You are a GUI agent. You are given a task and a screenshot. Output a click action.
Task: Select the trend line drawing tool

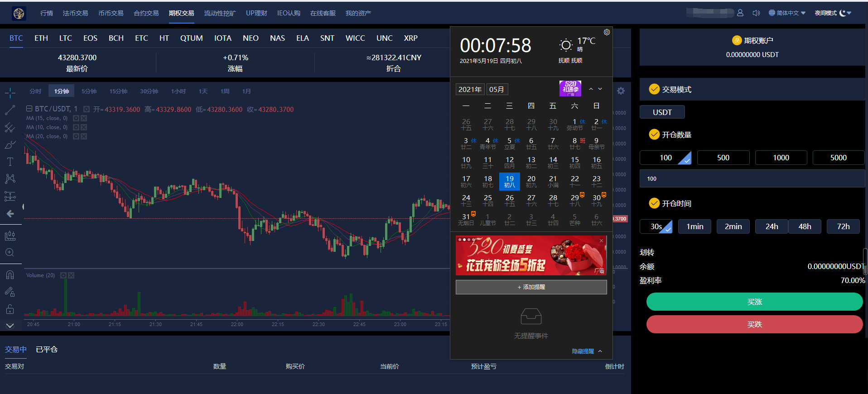click(x=10, y=110)
